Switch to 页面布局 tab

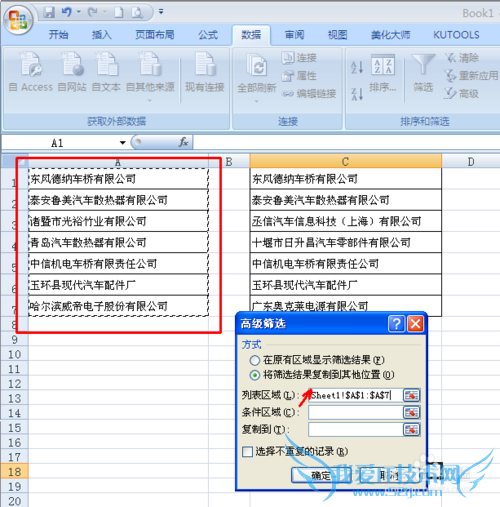click(x=155, y=35)
